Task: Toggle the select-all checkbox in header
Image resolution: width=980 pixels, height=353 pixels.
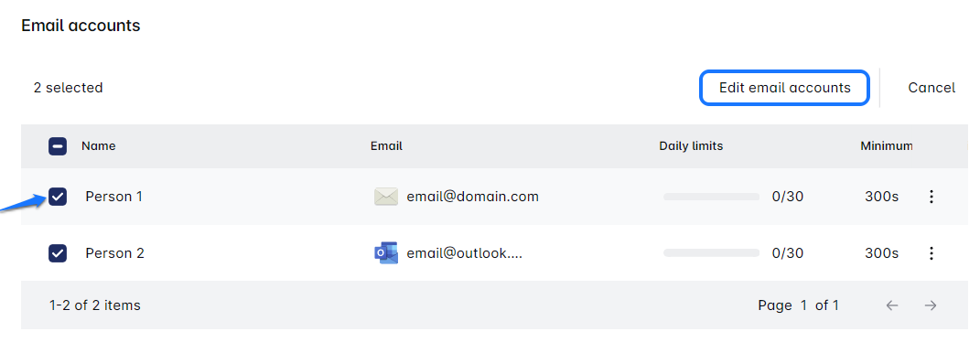Action: click(58, 146)
